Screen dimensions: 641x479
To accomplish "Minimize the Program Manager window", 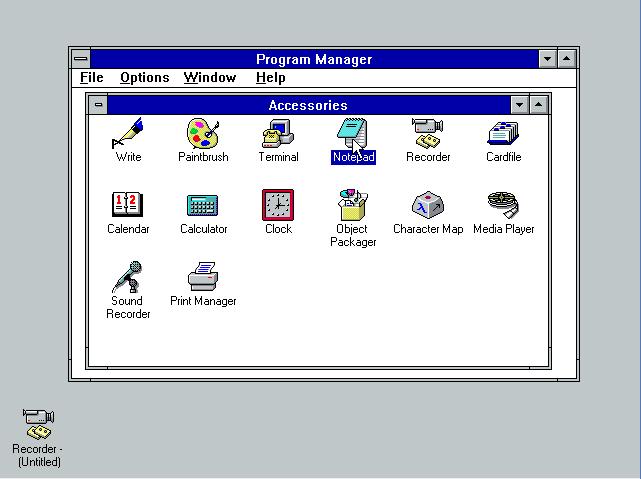I will pyautogui.click(x=547, y=59).
